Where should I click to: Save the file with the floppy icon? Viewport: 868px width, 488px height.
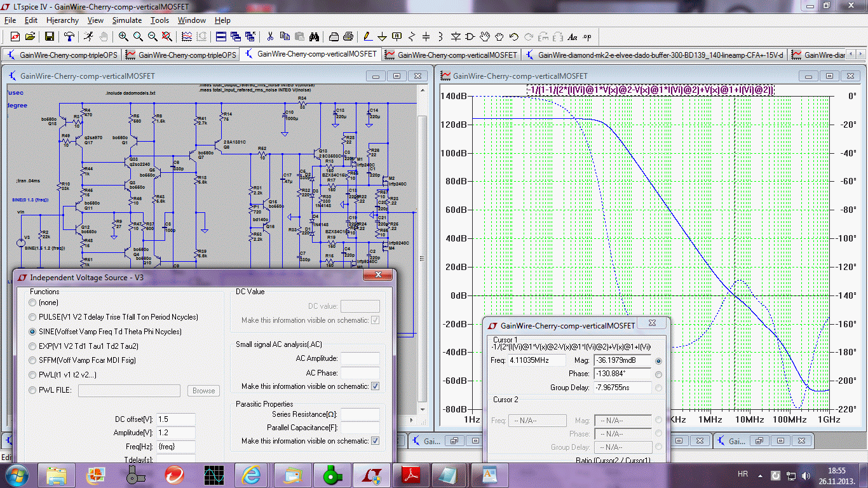(49, 36)
